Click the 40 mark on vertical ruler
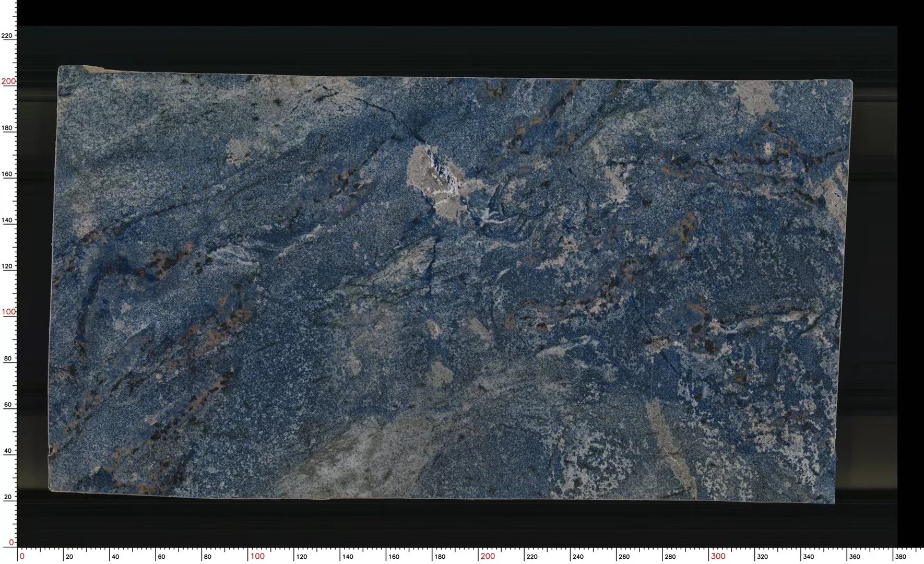The image size is (924, 564). (x=8, y=451)
